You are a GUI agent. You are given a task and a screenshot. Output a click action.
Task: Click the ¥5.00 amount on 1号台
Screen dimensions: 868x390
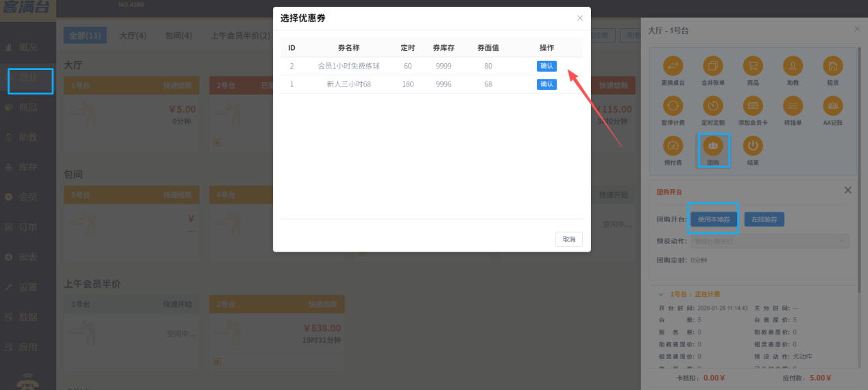[182, 109]
